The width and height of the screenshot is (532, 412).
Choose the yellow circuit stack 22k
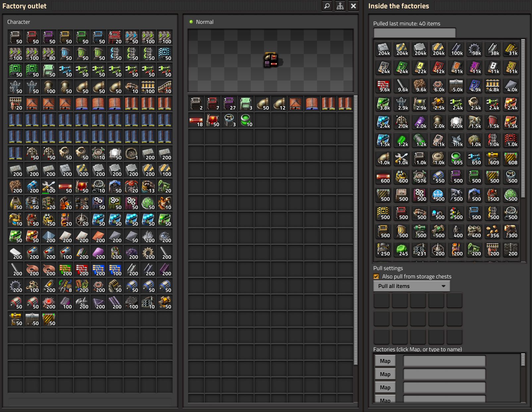pyautogui.click(x=420, y=67)
